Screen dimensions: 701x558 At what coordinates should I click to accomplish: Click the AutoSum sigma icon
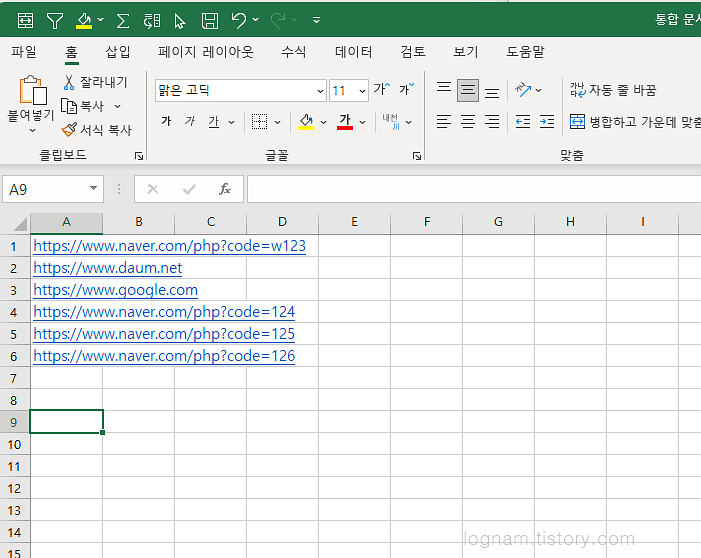click(x=123, y=21)
